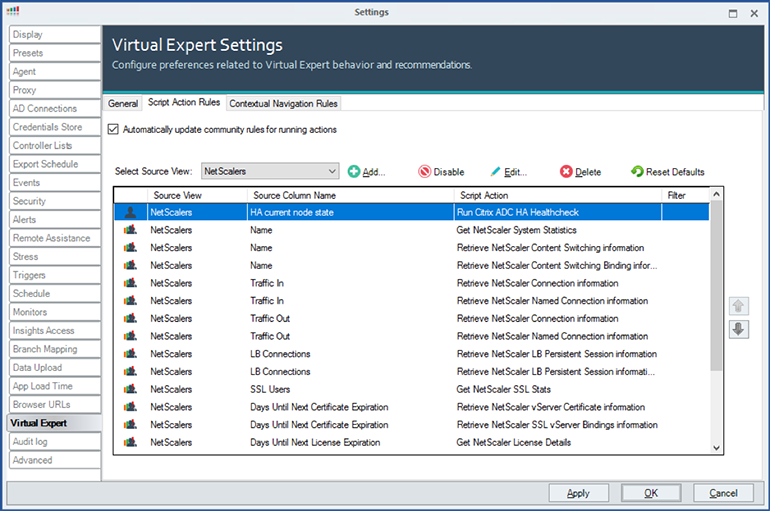
Task: Maximize the Settings window
Action: [733, 13]
